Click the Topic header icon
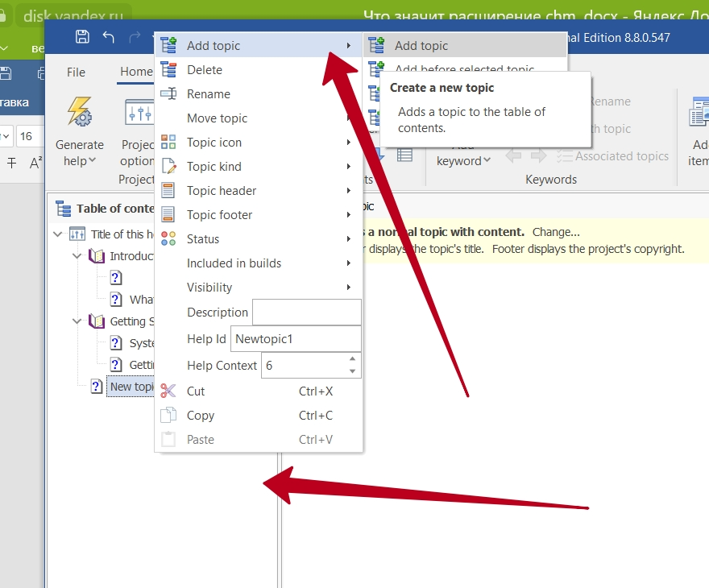The height and width of the screenshot is (588, 709). 168,191
